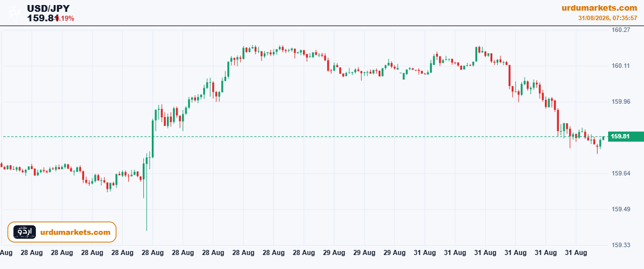
Task: Open the urdumarkets.com link in the header
Action: [x=599, y=8]
